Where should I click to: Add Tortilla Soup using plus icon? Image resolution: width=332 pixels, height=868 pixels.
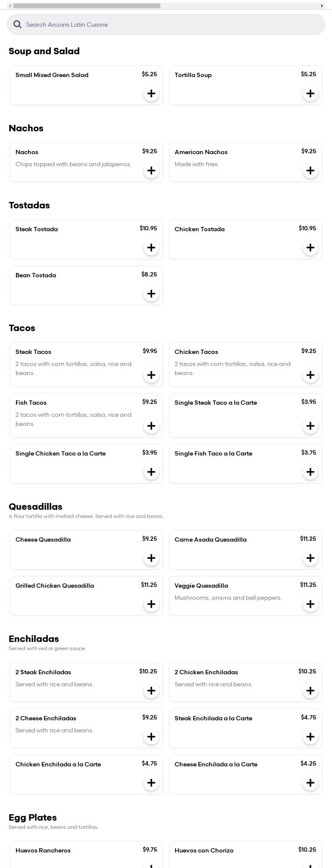[310, 93]
